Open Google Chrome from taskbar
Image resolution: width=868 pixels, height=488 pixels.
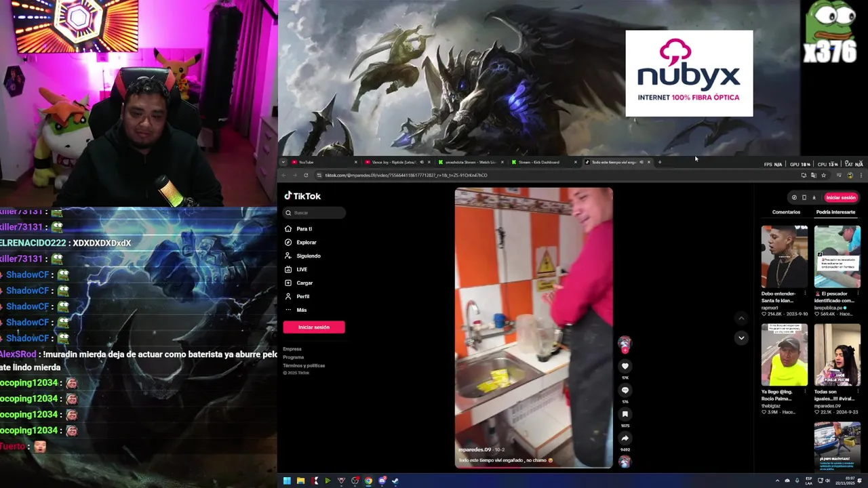(368, 481)
